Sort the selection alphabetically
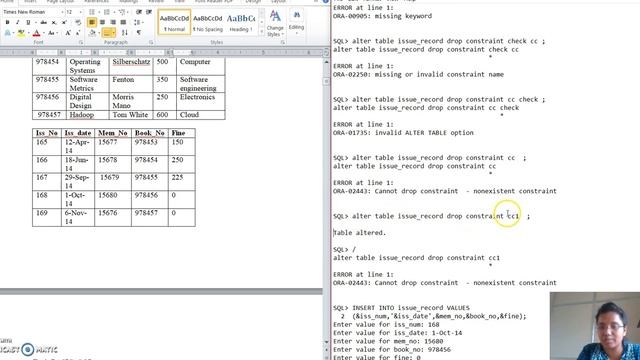This screenshot has width=640, height=360. pos(124,33)
